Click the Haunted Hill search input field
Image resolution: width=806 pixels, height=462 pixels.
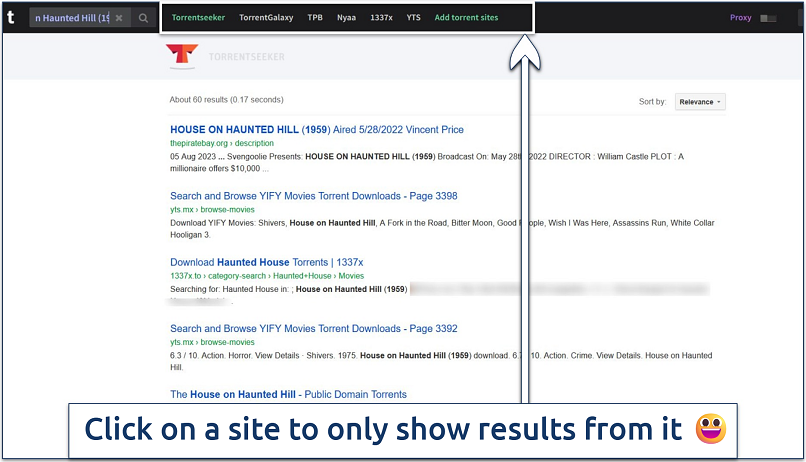70,18
